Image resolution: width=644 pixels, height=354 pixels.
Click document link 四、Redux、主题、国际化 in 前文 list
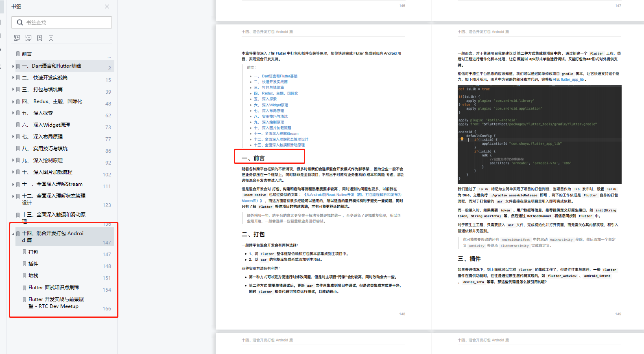276,93
